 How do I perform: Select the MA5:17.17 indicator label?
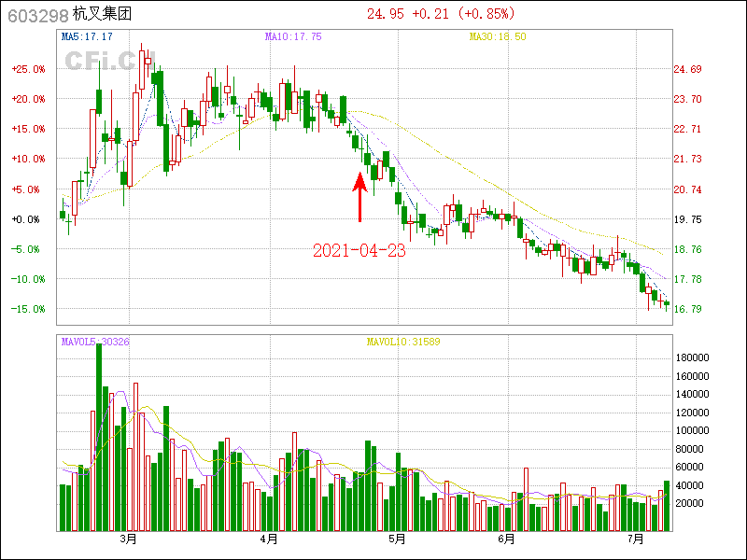(x=87, y=36)
